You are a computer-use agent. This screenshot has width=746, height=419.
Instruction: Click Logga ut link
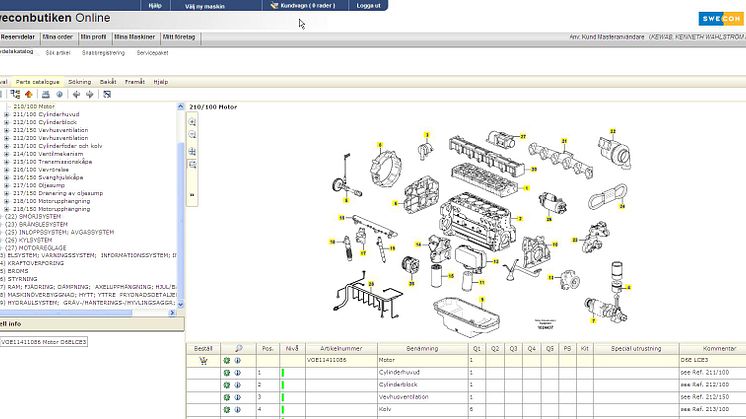tap(368, 6)
